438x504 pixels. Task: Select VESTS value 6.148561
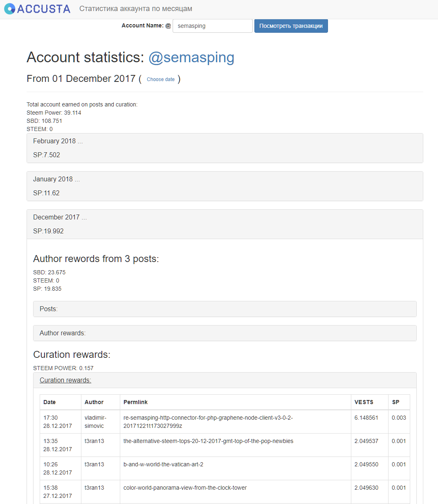coord(366,418)
